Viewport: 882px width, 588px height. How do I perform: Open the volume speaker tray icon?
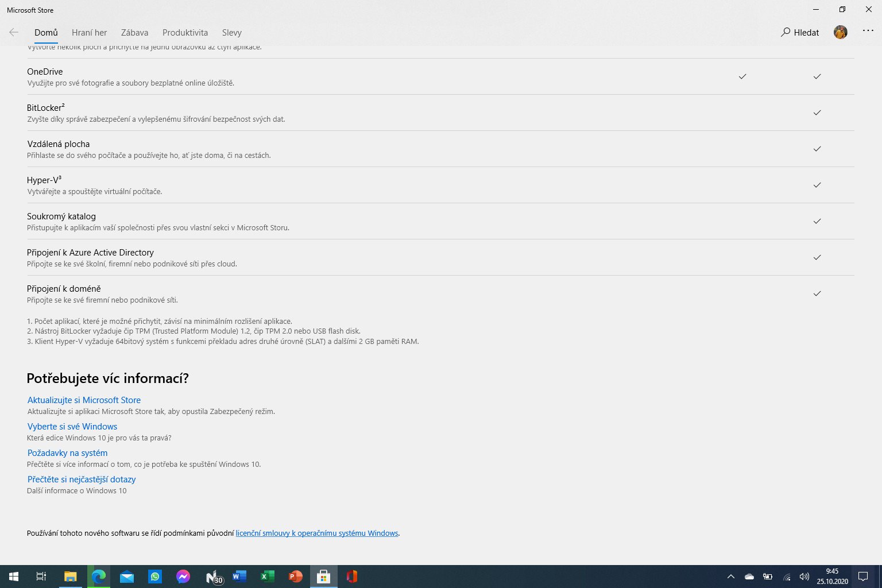pos(804,577)
